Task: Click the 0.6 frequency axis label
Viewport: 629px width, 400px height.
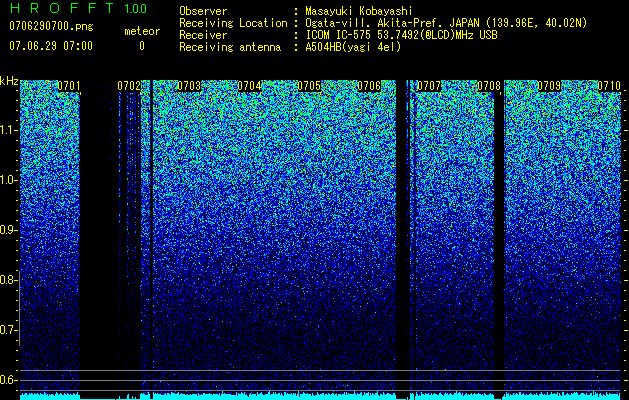Action: [x=7, y=380]
